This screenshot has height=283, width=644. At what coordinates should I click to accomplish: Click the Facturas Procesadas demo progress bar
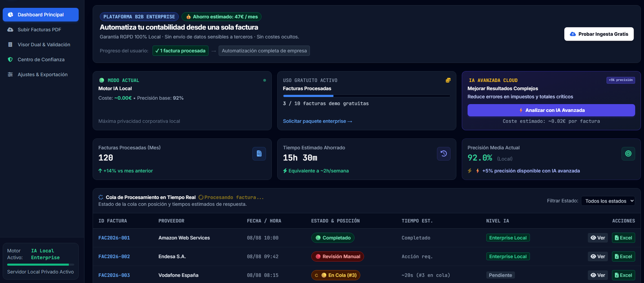[x=367, y=96]
